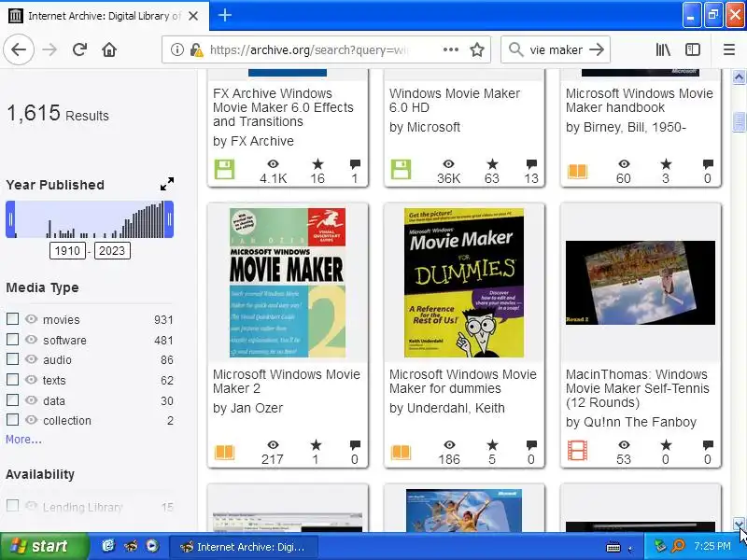Image resolution: width=747 pixels, height=560 pixels.
Task: Click MacinThomas tennis video thumbnail
Action: tap(641, 283)
